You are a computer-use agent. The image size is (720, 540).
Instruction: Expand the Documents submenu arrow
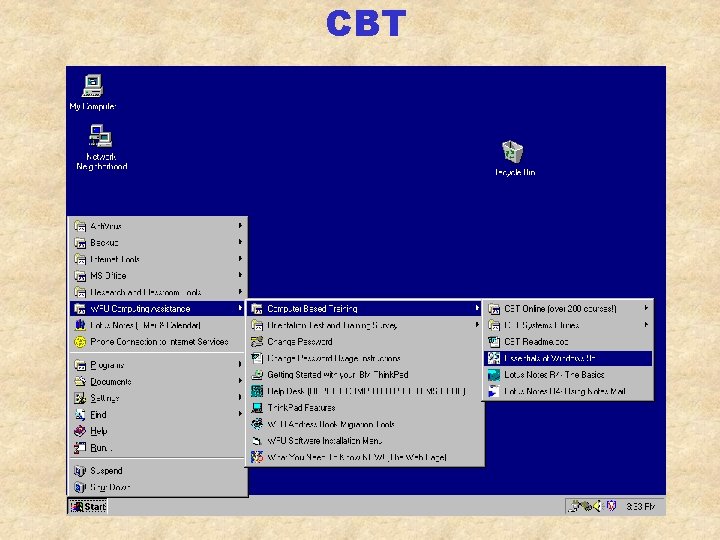pos(240,381)
